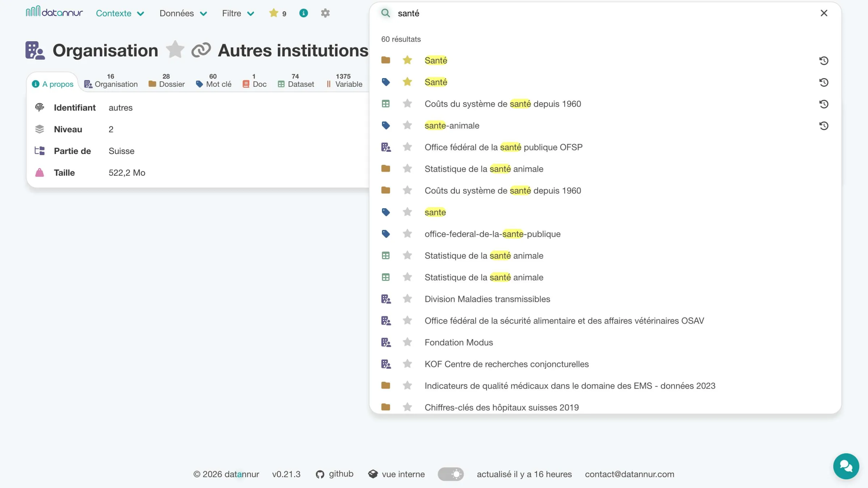This screenshot has width=868, height=488.
Task: Open favorites star with count 9
Action: click(278, 13)
